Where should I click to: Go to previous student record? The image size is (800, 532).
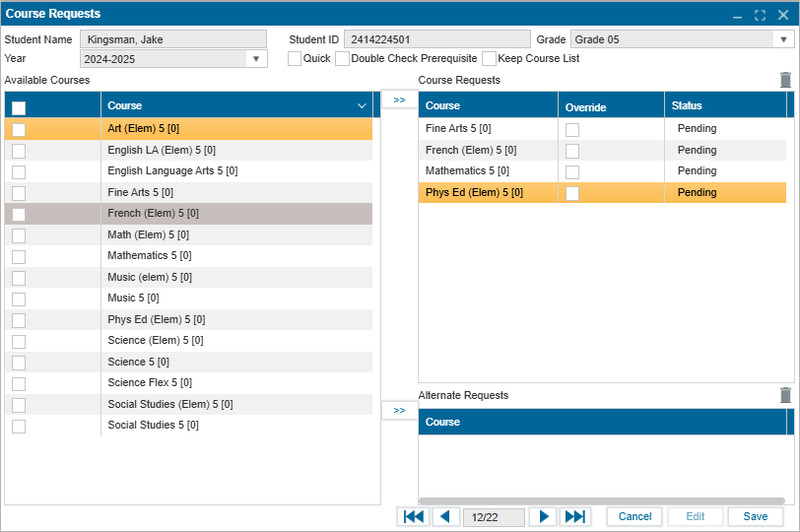tap(445, 517)
